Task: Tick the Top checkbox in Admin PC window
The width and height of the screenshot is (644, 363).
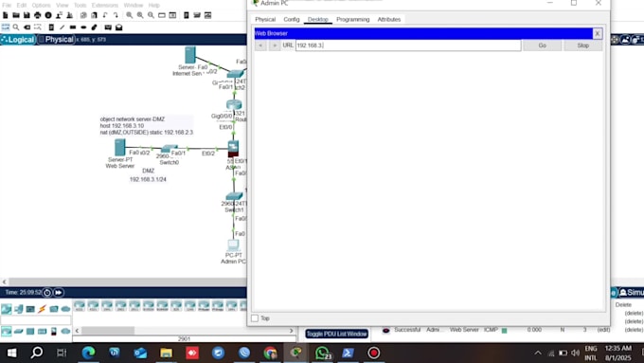Action: tap(255, 318)
